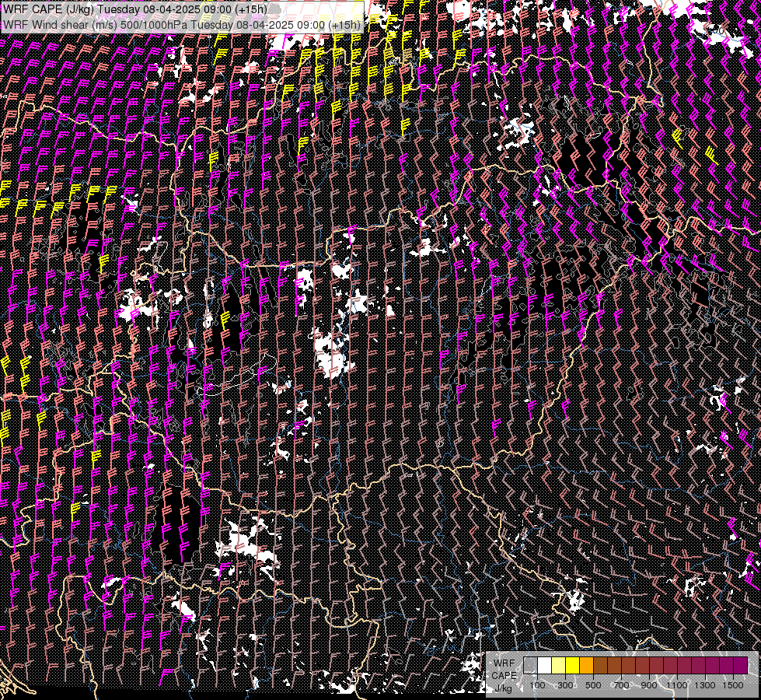This screenshot has width=761, height=700.
Task: Click the '500' legend value
Action: pyautogui.click(x=593, y=685)
